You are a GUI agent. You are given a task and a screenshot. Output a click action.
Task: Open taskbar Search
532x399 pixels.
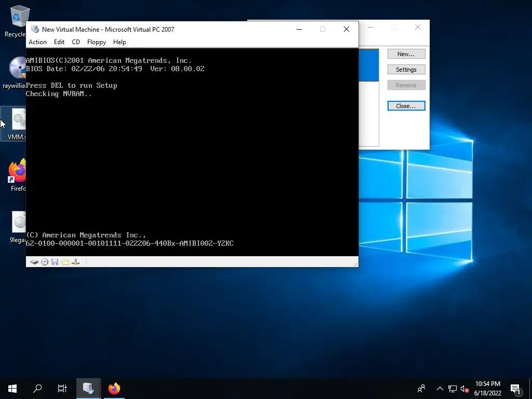(37, 389)
